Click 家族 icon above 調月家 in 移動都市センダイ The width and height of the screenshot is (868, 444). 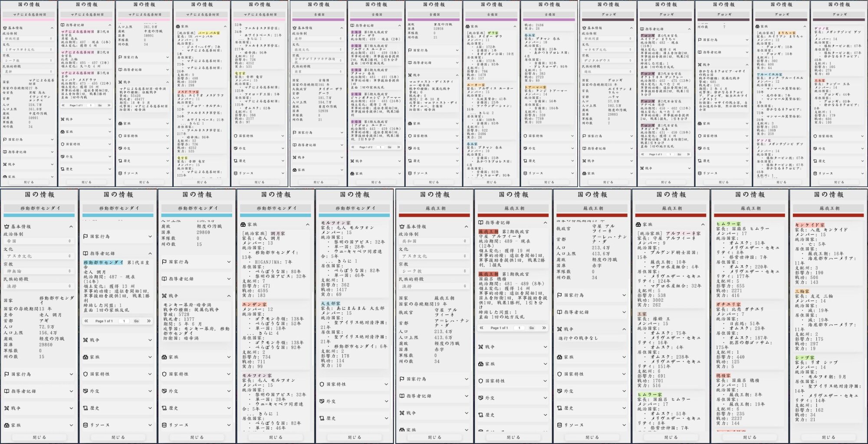(243, 225)
